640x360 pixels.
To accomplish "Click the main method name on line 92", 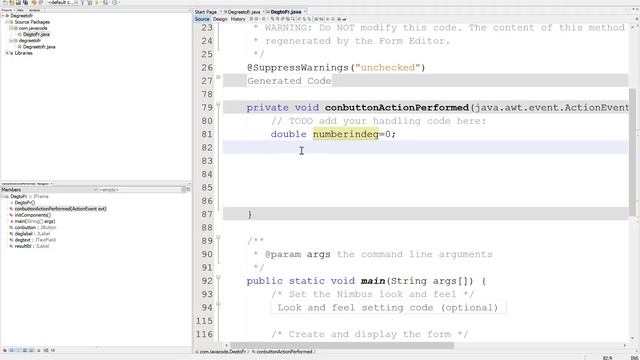I will (x=373, y=281).
